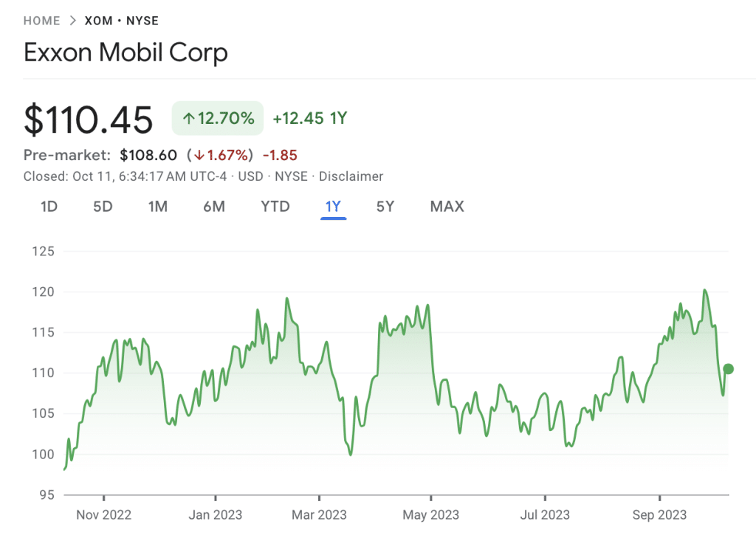This screenshot has height=538, width=756.
Task: Click the Sep 2023 axis label
Action: (659, 514)
